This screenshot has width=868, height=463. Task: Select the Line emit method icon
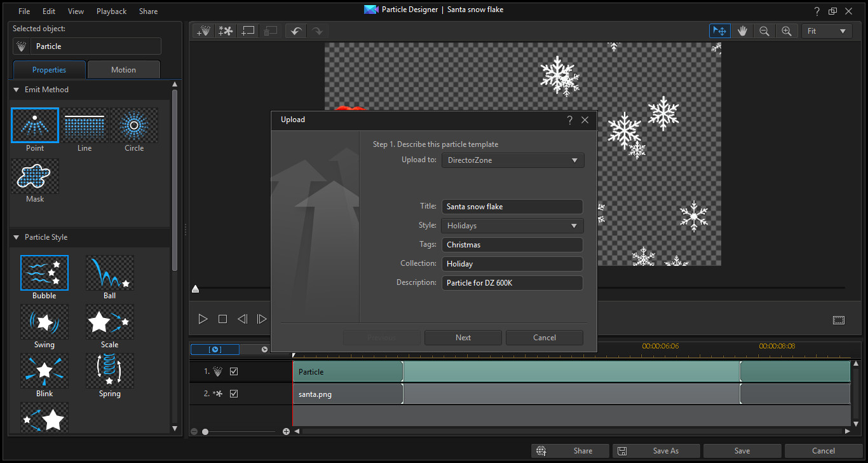(85, 125)
